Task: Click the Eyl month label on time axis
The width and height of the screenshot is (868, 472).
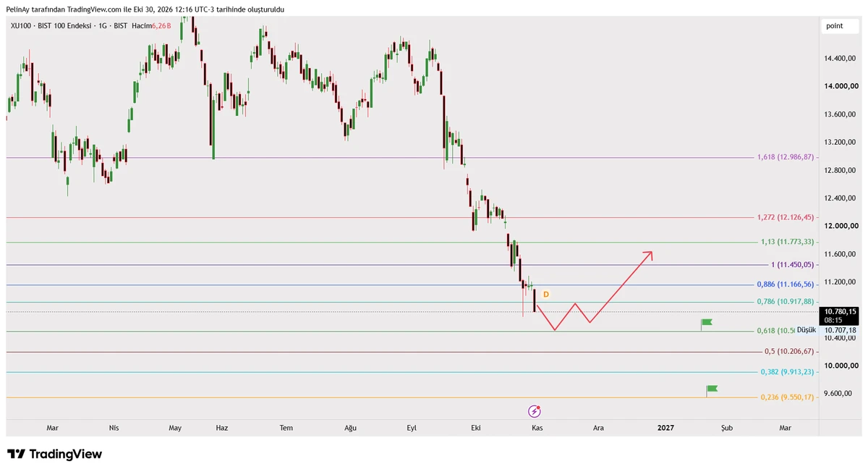Action: 412,428
